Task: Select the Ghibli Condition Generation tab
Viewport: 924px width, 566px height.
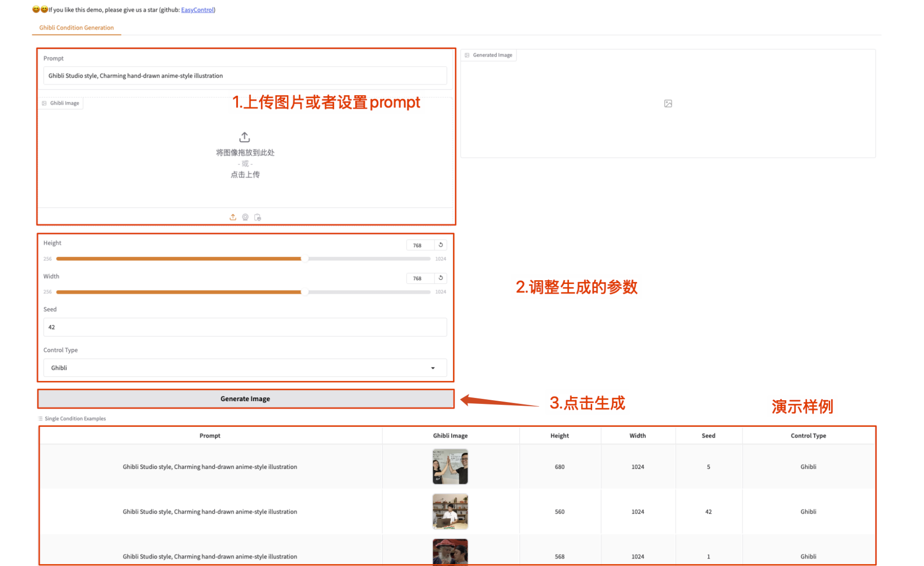Action: click(x=76, y=28)
